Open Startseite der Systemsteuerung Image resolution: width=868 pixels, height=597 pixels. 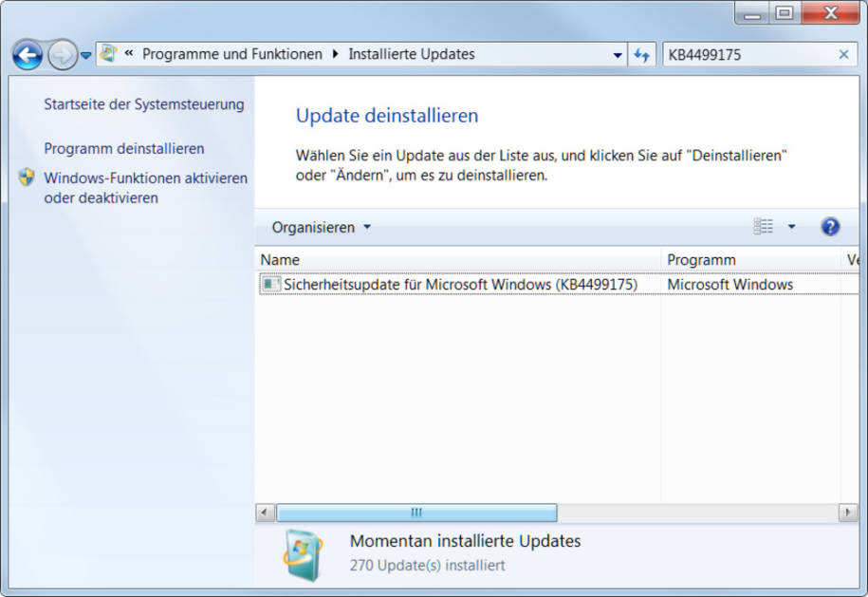coord(144,104)
